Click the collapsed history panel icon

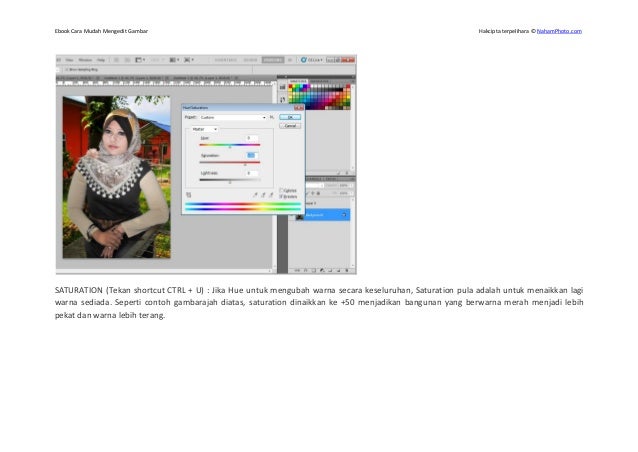point(282,100)
